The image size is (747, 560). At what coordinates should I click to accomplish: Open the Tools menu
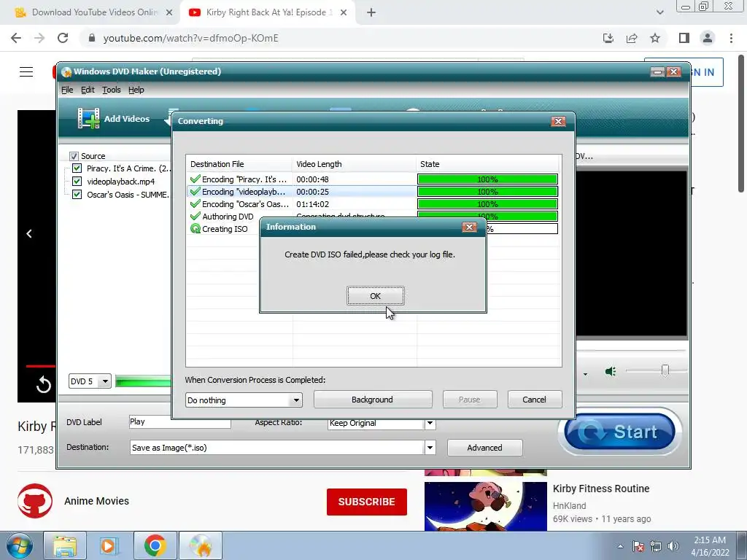[x=112, y=90]
